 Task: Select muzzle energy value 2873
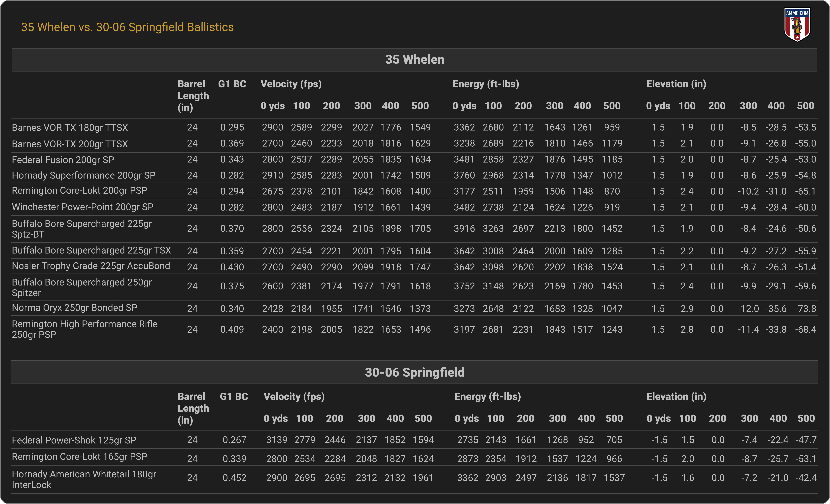click(x=467, y=459)
